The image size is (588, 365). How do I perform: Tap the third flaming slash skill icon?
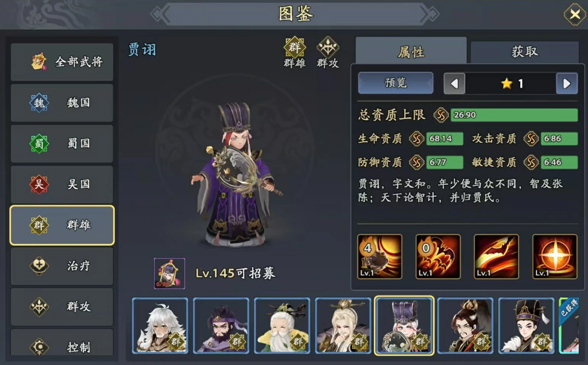coord(496,257)
